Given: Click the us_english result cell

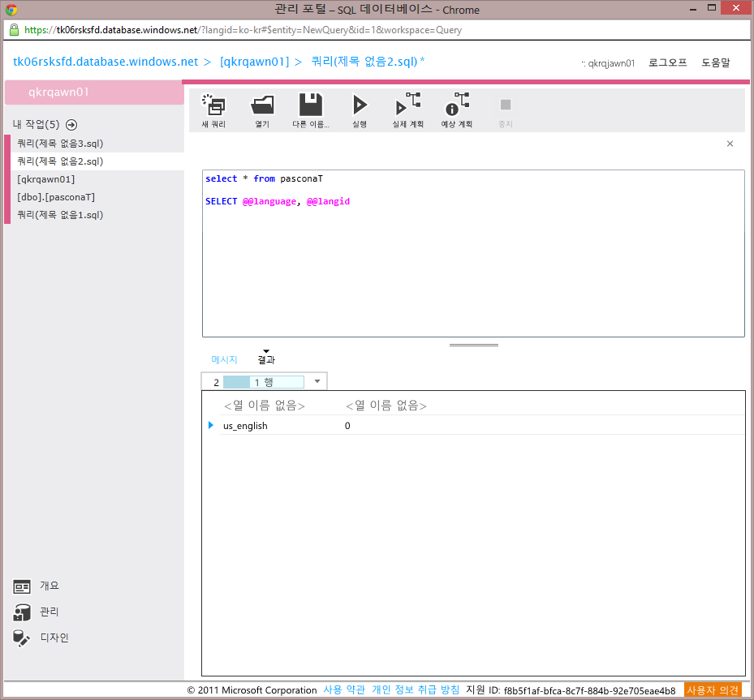Looking at the screenshot, I should [x=245, y=426].
